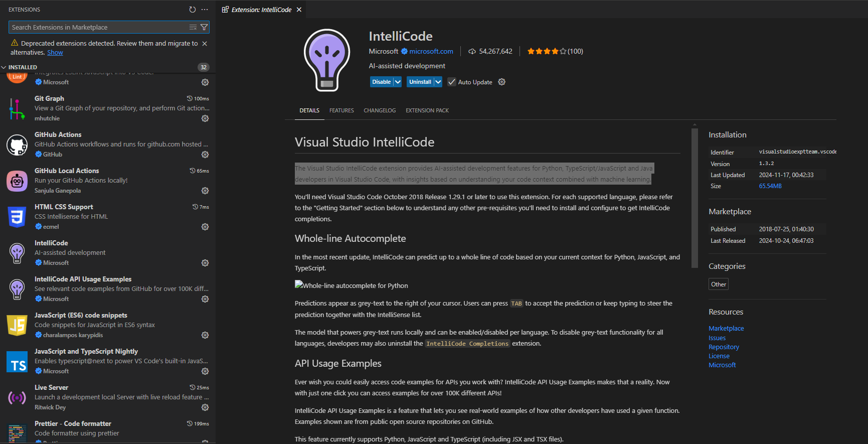
Task: Open manage gear for HTML CSS Support
Action: tap(205, 227)
